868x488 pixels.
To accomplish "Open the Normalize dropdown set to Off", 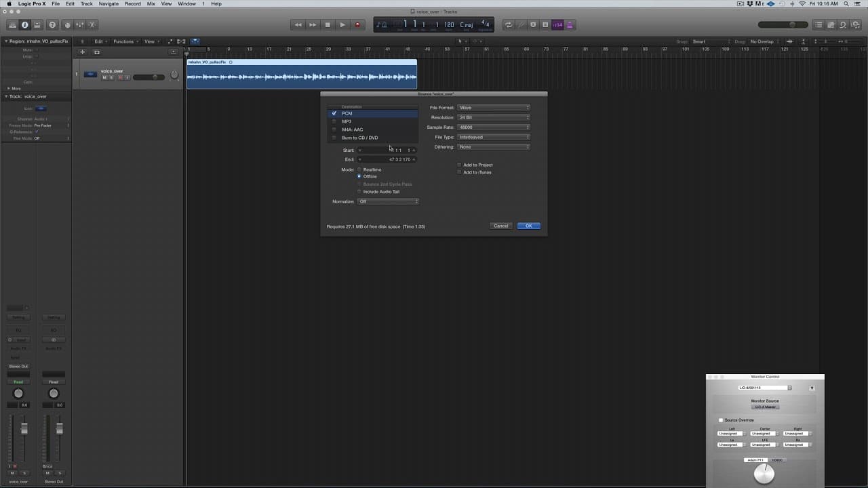I will coord(388,201).
